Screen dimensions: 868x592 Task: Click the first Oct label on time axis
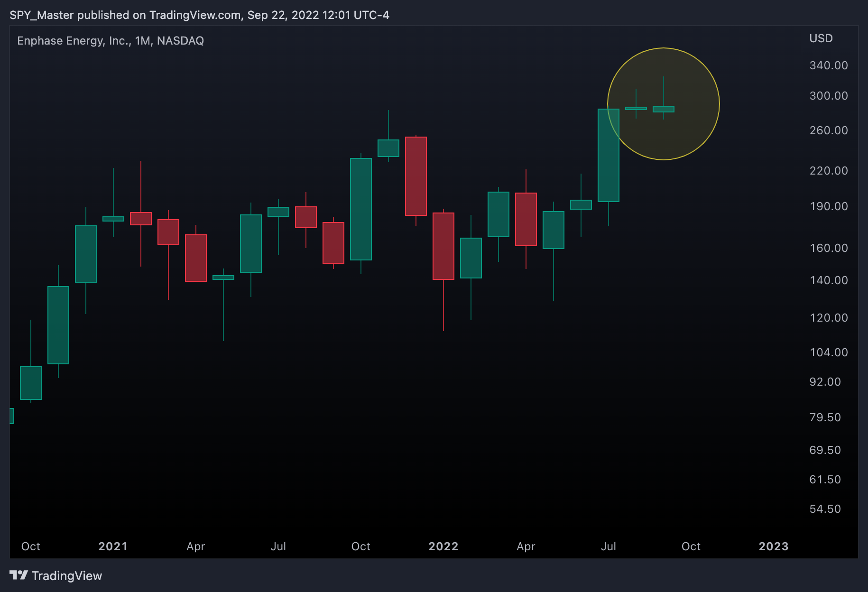pos(31,546)
